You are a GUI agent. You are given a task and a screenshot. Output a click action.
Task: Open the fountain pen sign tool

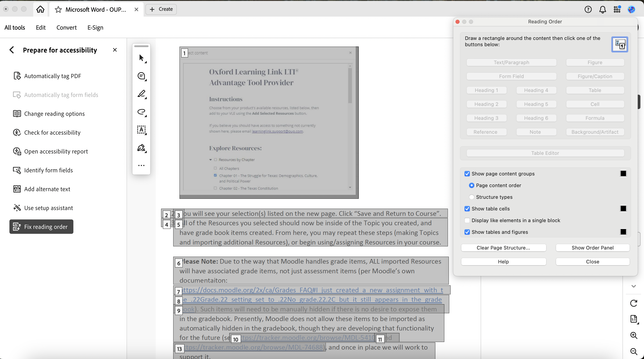click(141, 148)
